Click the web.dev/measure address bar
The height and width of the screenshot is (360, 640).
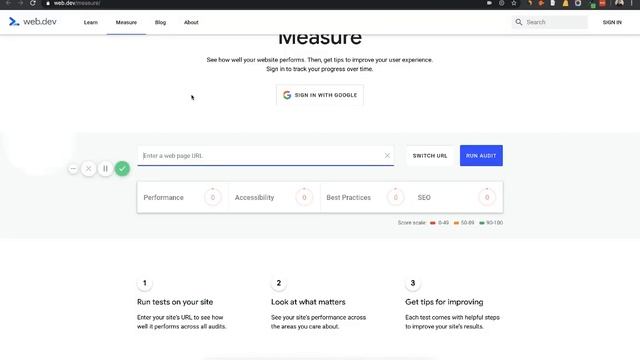tap(77, 3)
